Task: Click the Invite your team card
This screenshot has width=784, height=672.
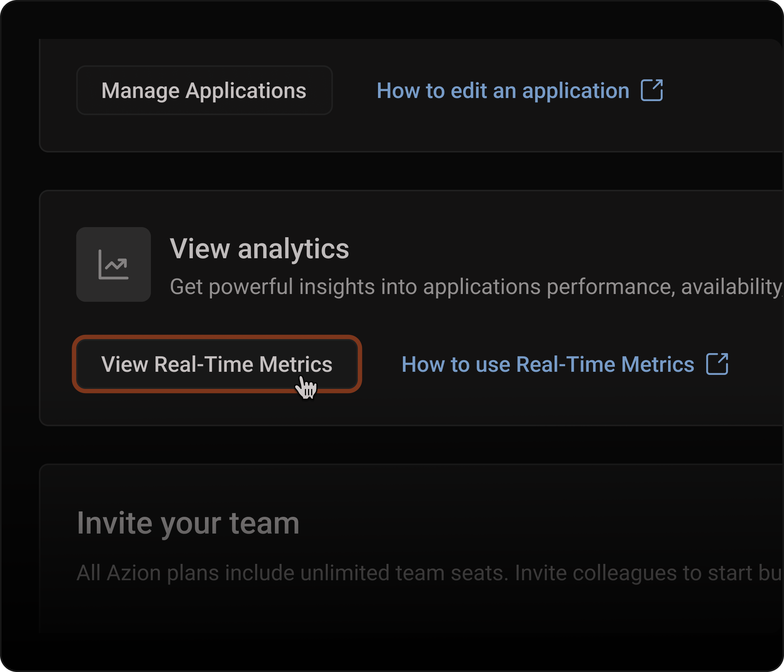Action: click(389, 552)
